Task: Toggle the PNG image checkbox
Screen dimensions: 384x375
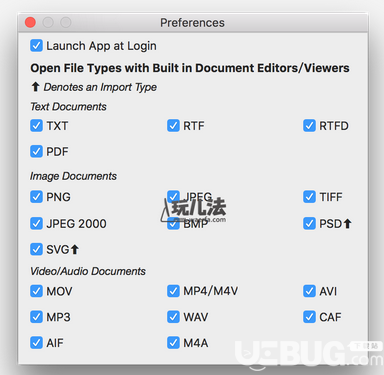Action: (x=36, y=197)
